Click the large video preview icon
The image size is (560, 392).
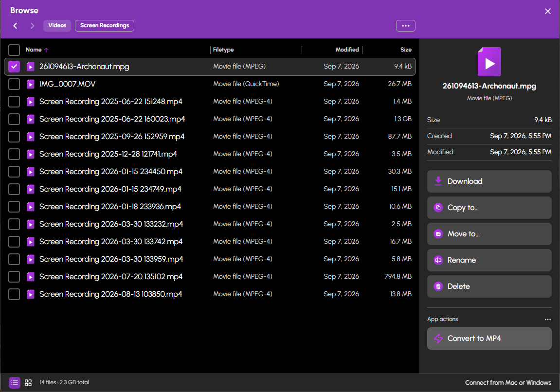coord(489,62)
